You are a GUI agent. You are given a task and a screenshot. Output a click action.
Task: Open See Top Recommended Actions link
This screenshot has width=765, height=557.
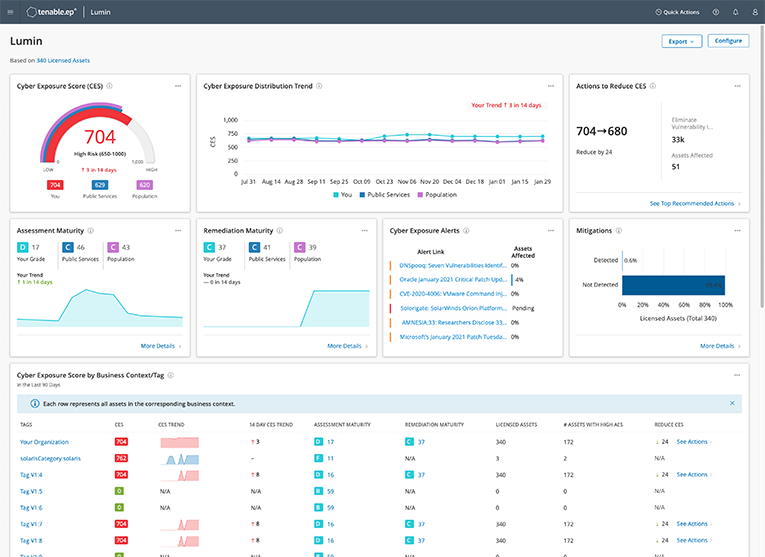695,203
